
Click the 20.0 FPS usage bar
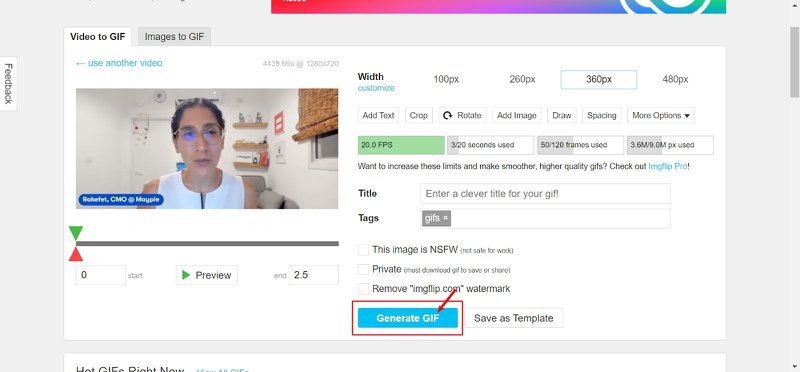[x=402, y=145]
